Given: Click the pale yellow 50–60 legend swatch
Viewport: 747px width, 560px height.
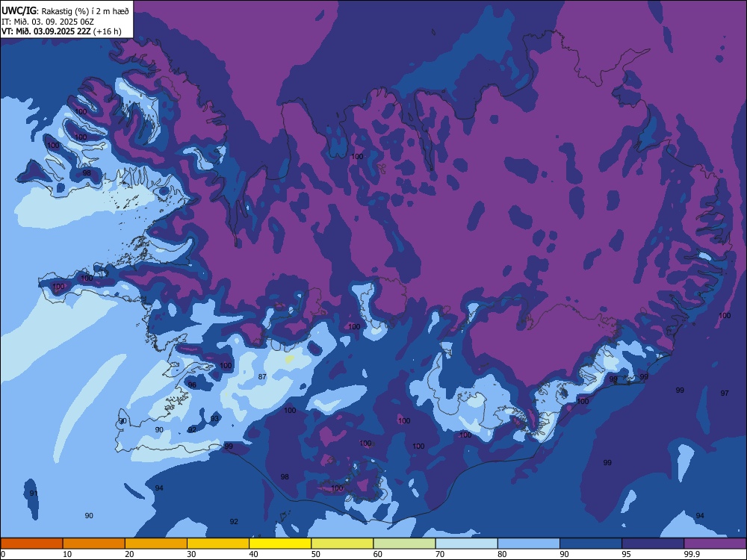Looking at the screenshot, I should click(x=342, y=544).
